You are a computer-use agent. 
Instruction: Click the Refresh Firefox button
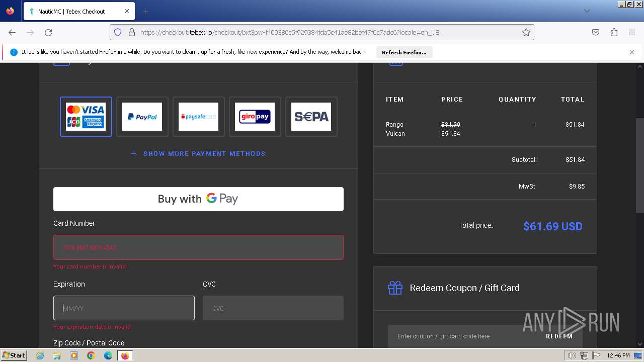(x=404, y=52)
